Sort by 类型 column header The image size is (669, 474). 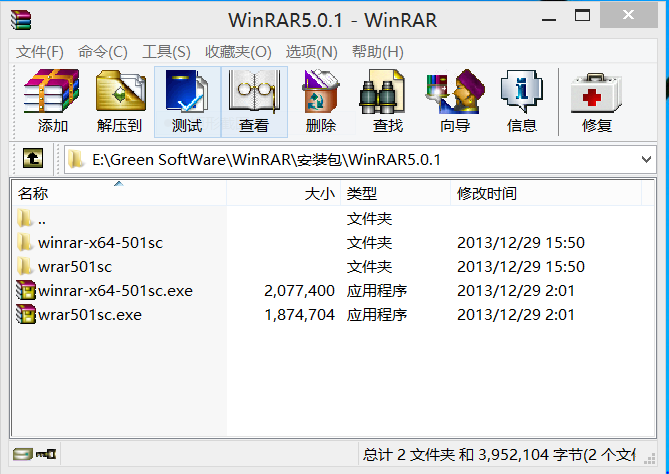[x=396, y=193]
